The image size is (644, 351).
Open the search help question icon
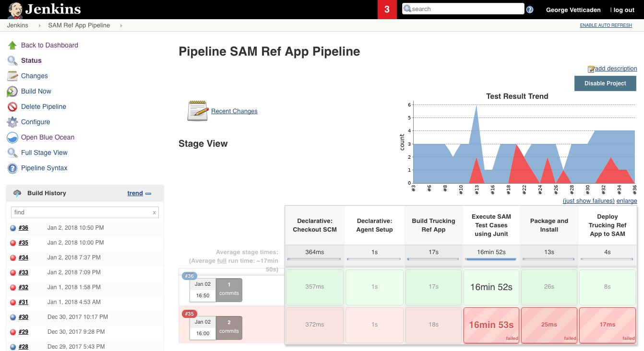(530, 9)
